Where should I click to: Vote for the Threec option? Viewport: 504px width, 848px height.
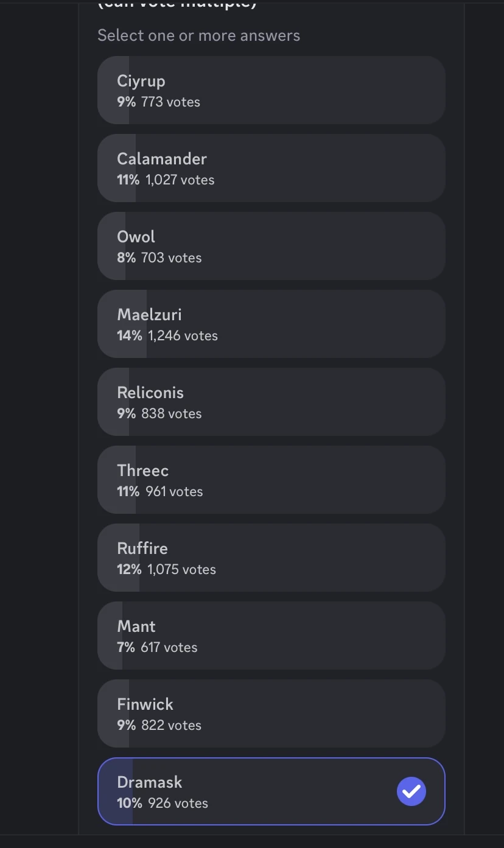click(271, 480)
